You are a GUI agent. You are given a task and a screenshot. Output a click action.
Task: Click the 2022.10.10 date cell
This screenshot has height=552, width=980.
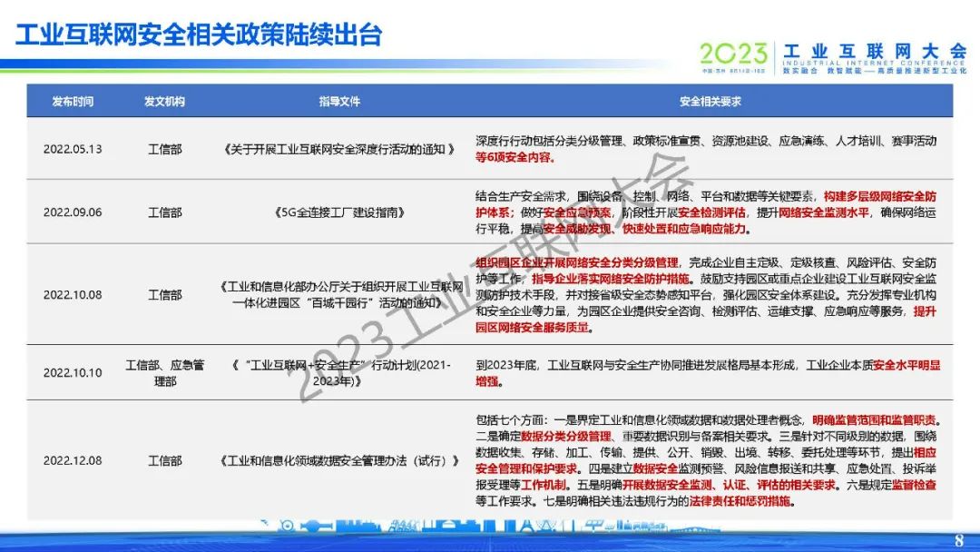tap(73, 372)
